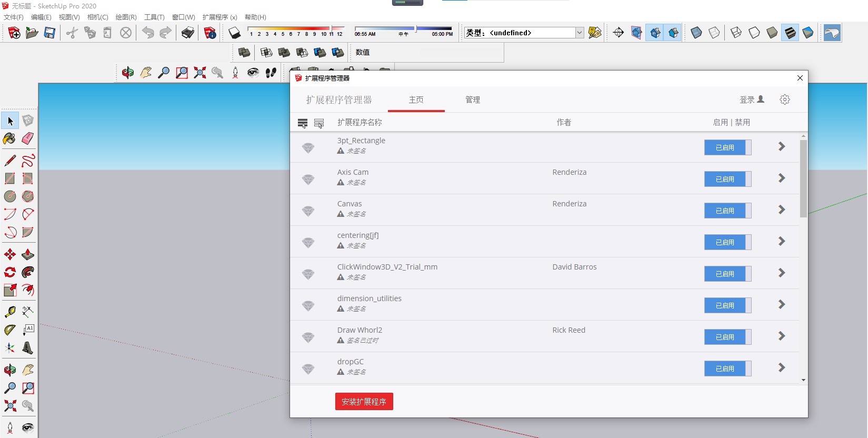Click the 安装扩展程序 button

pos(364,402)
